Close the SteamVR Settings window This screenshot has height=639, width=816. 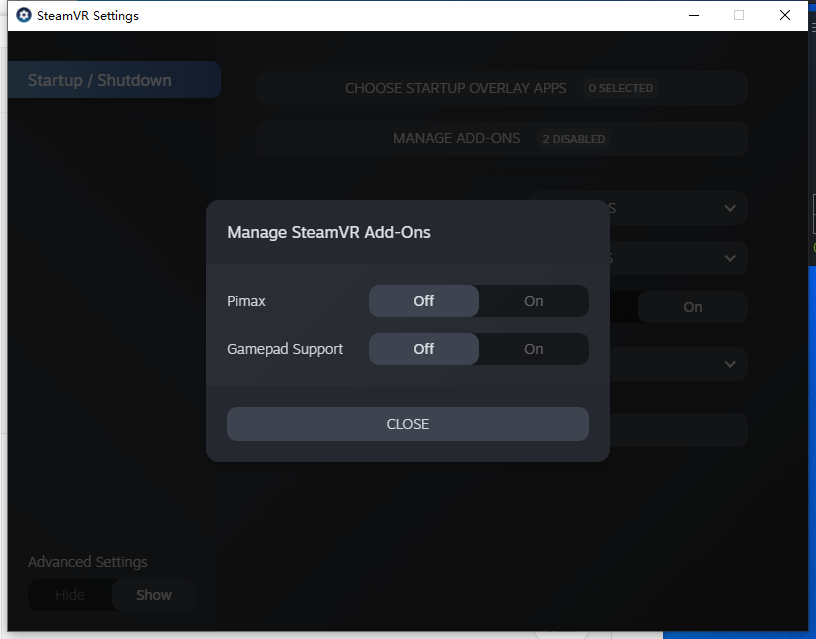(785, 15)
